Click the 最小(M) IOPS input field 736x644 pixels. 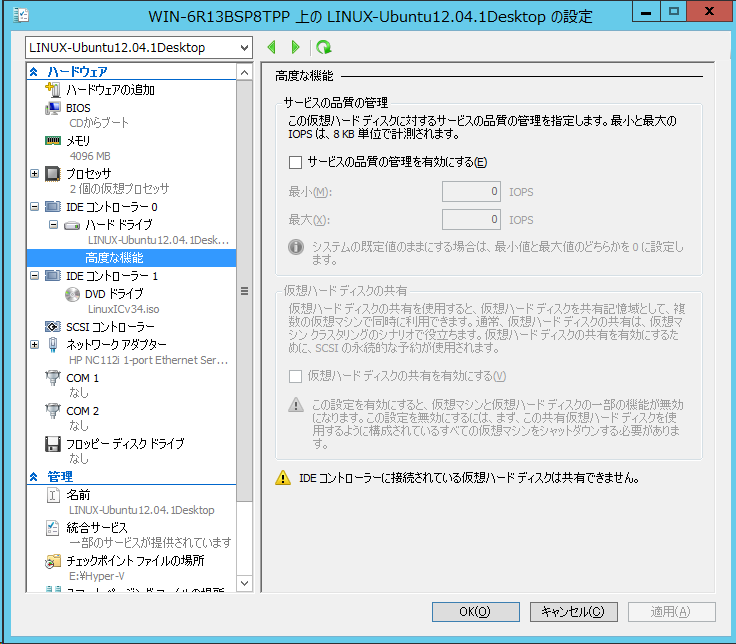(471, 192)
